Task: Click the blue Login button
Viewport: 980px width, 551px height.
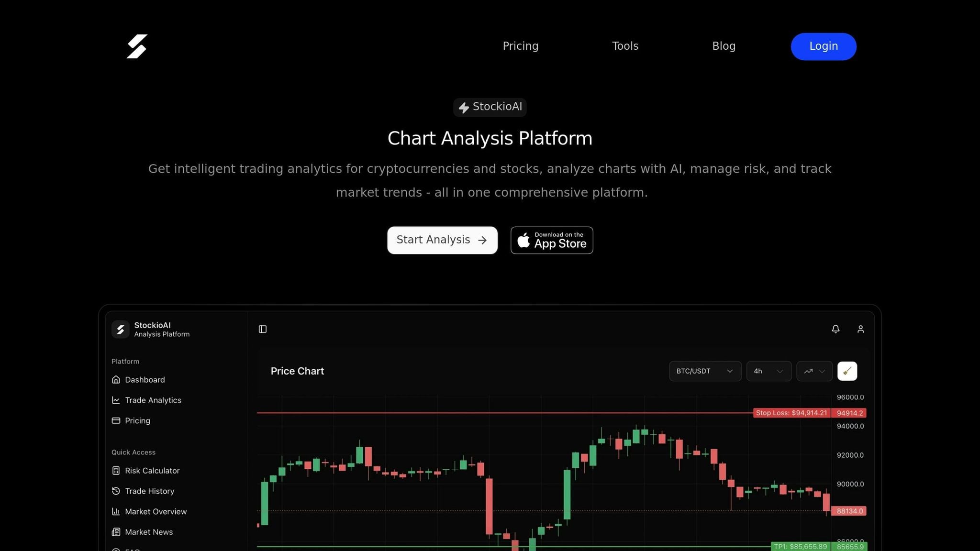Action: coord(823,46)
